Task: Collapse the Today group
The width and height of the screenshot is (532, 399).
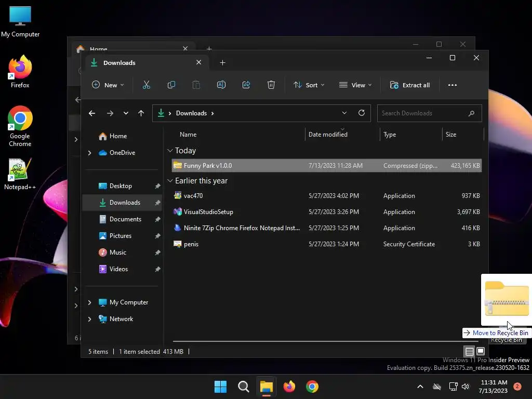Action: [x=170, y=151]
